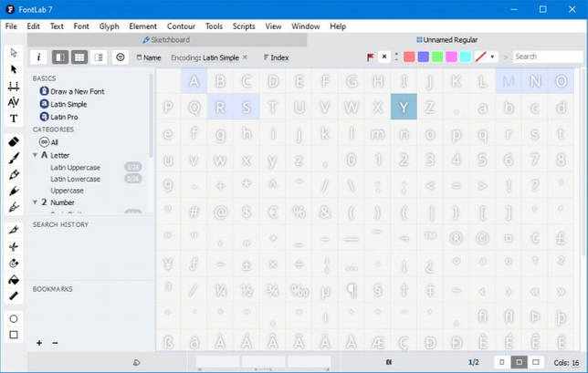This screenshot has height=373, width=588.
Task: Pick the blue color swatch
Action: [424, 57]
